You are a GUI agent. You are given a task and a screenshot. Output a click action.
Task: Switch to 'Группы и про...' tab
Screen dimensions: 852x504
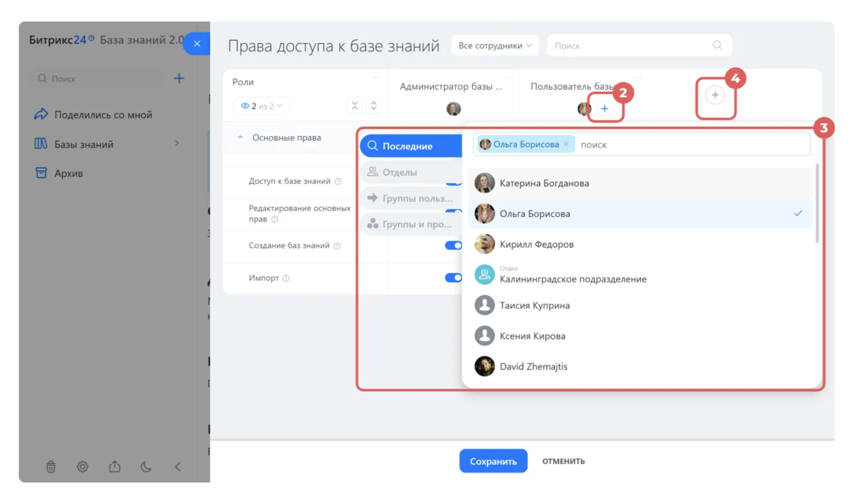411,224
